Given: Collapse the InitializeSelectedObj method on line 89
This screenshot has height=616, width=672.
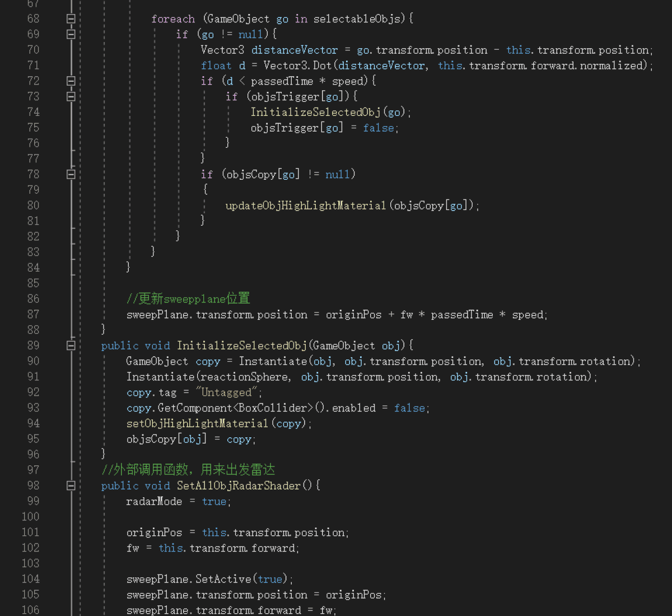Looking at the screenshot, I should tap(71, 346).
